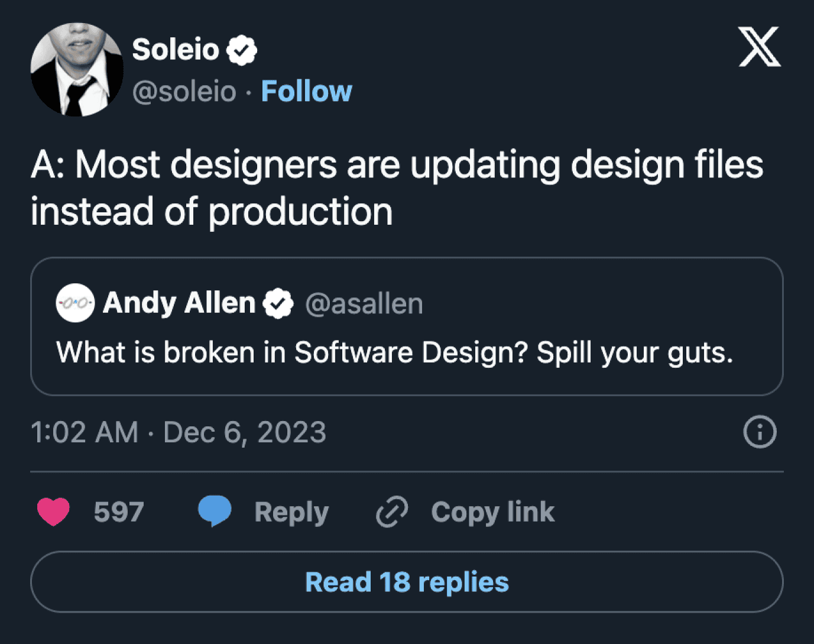Screen dimensions: 814x644
Task: Open the Soleio display name
Action: 176,49
